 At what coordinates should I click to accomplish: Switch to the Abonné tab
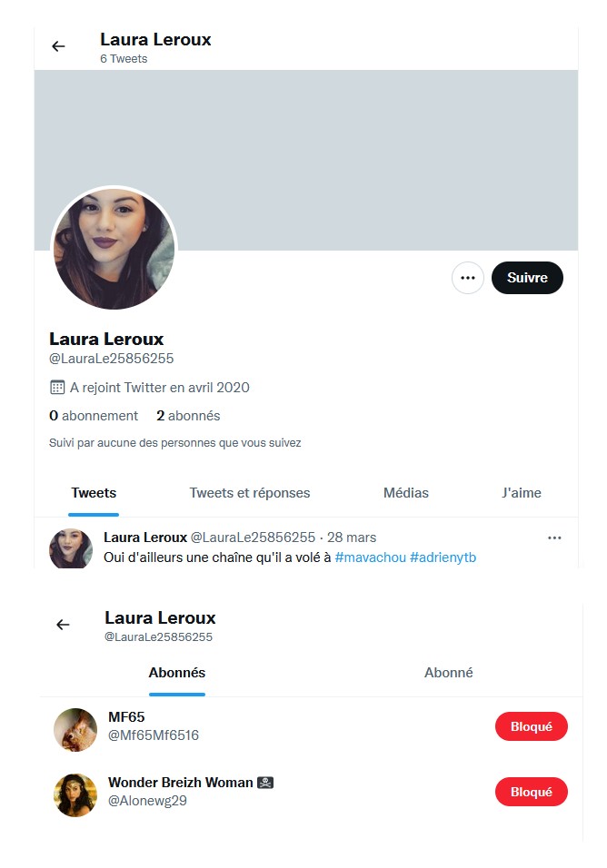tap(449, 673)
